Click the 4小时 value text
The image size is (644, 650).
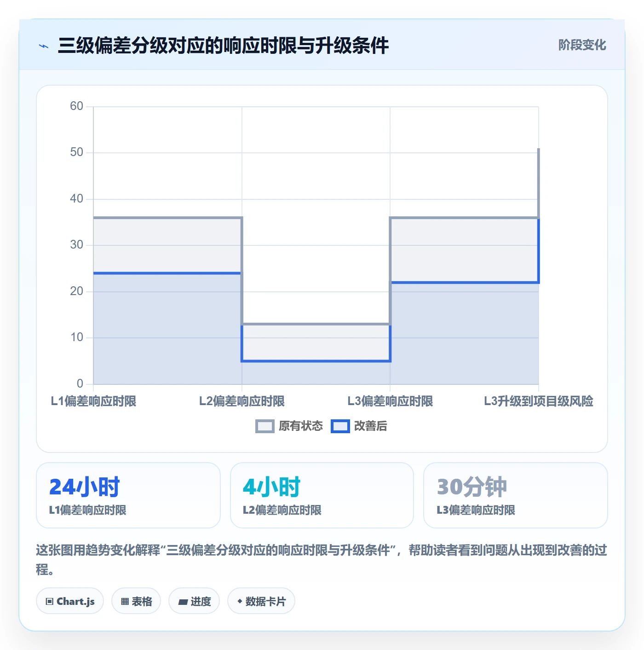[272, 487]
